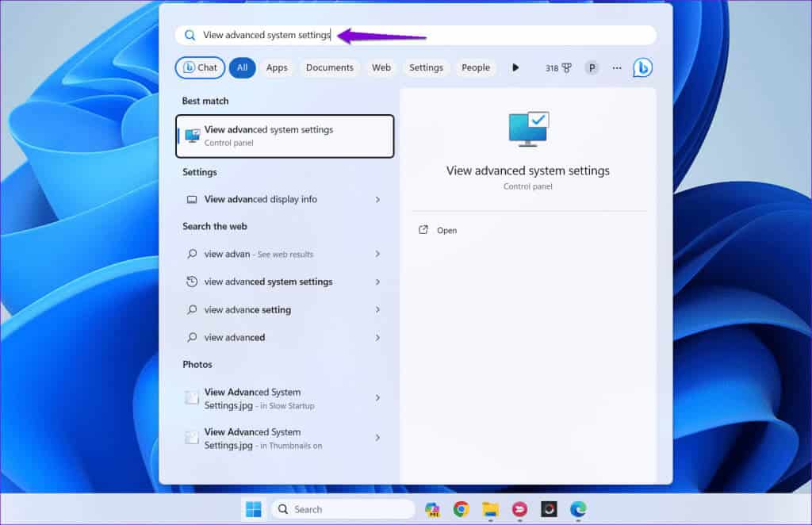The image size is (812, 525).
Task: Click inside the search text field
Action: tap(416, 35)
